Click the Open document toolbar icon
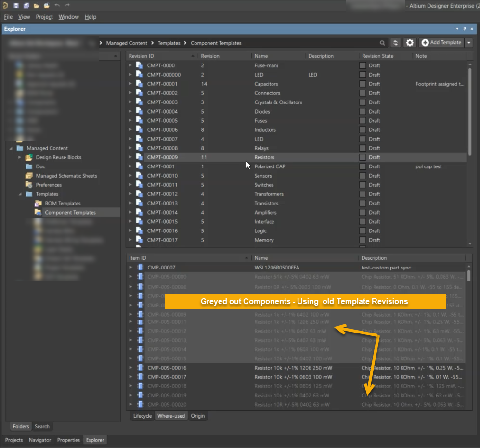Viewport: 480px width, 448px height. [46, 5]
